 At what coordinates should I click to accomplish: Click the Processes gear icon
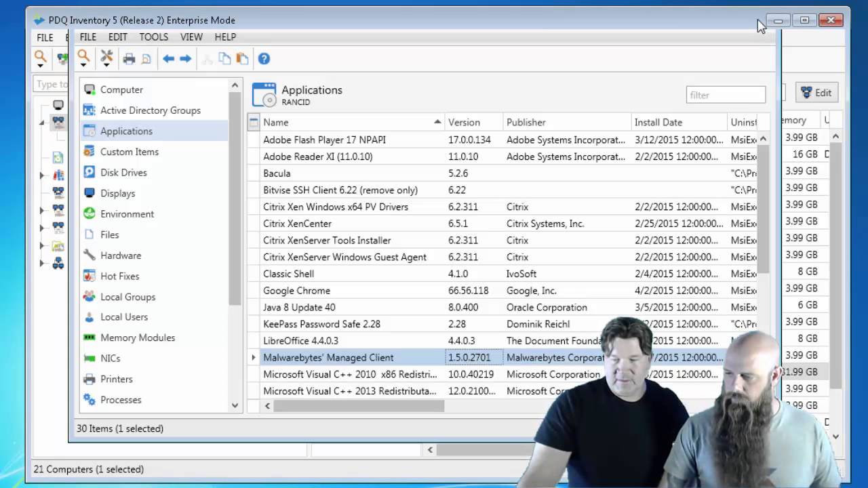(89, 399)
